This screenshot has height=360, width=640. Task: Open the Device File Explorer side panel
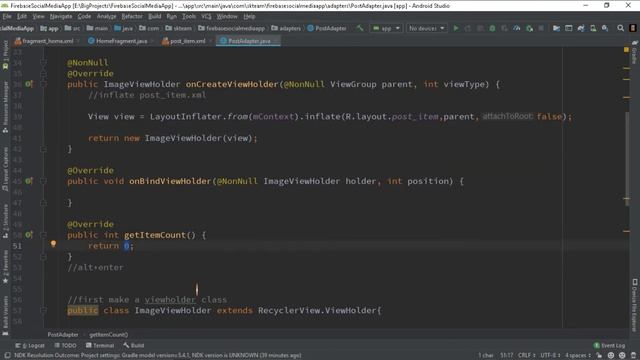tap(634, 305)
